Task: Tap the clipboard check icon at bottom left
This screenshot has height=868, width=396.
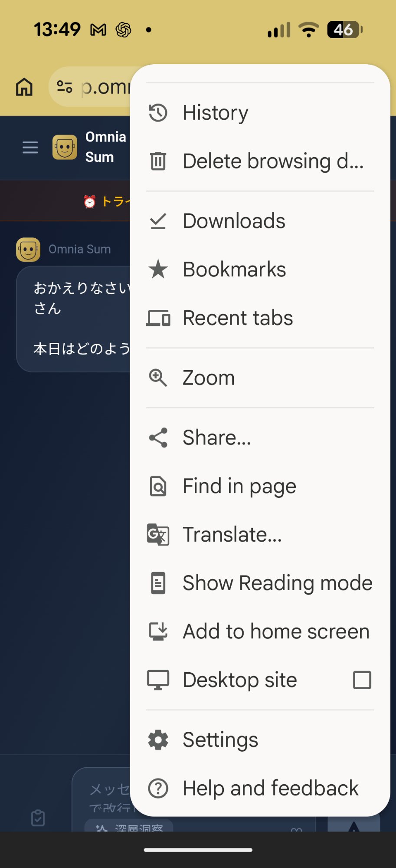Action: [38, 818]
